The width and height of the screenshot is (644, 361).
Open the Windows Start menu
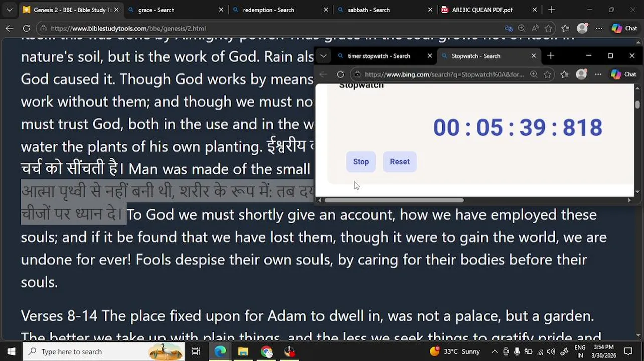(11, 351)
